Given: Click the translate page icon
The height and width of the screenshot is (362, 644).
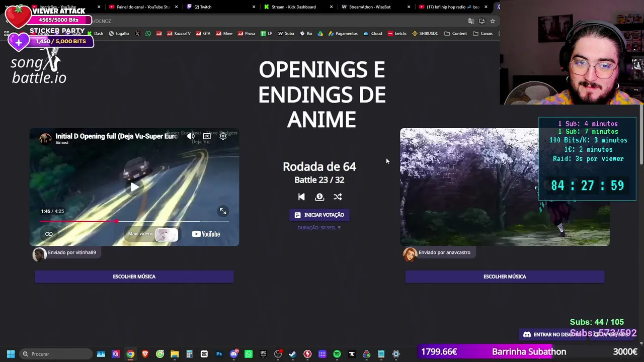Looking at the screenshot, I should pyautogui.click(x=471, y=21).
